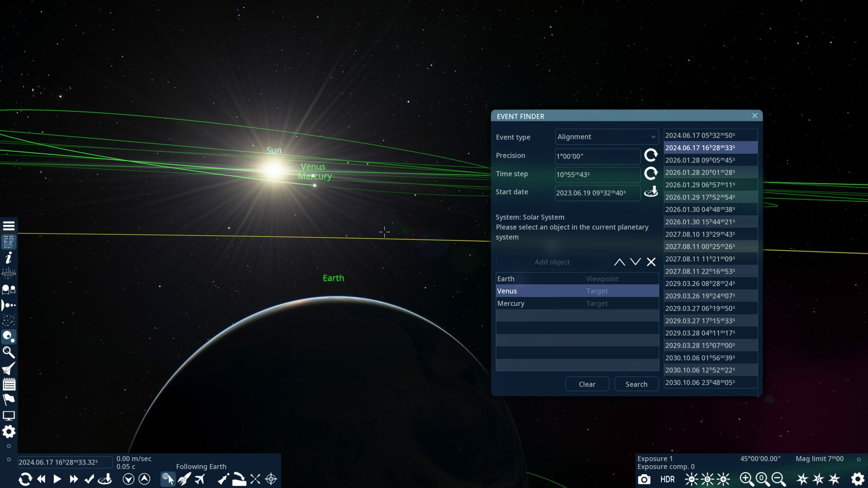Toggle planet select mode with the globe-cursor icon
This screenshot has width=868, height=488.
168,479
